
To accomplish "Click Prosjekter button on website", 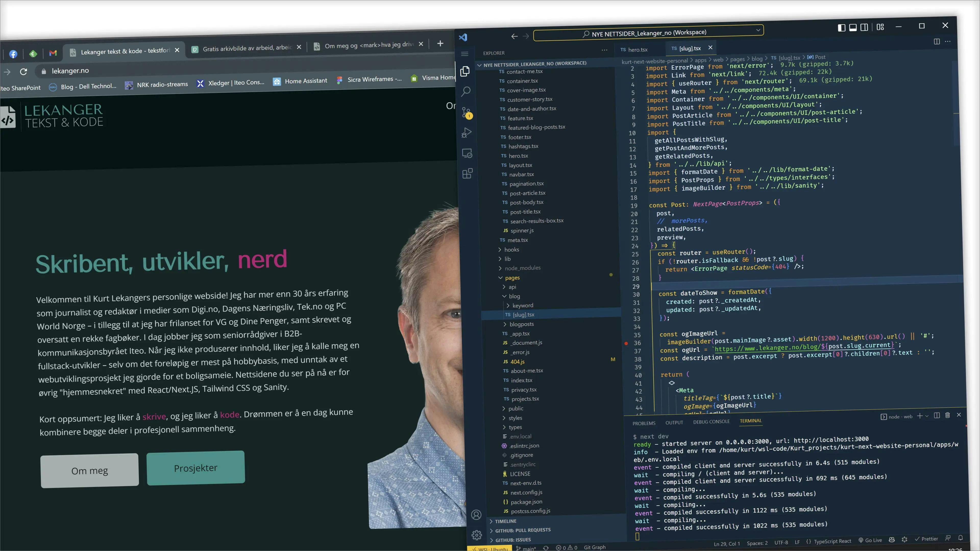I will tap(196, 468).
